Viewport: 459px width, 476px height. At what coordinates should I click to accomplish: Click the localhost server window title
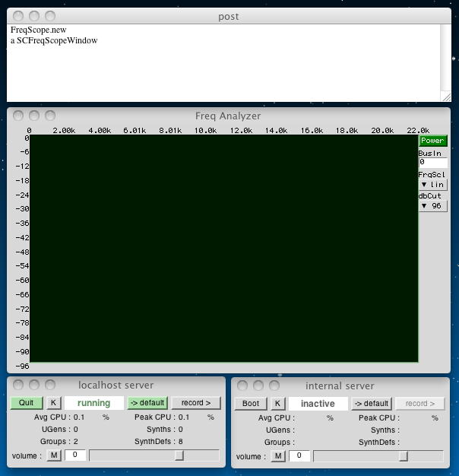pos(116,386)
